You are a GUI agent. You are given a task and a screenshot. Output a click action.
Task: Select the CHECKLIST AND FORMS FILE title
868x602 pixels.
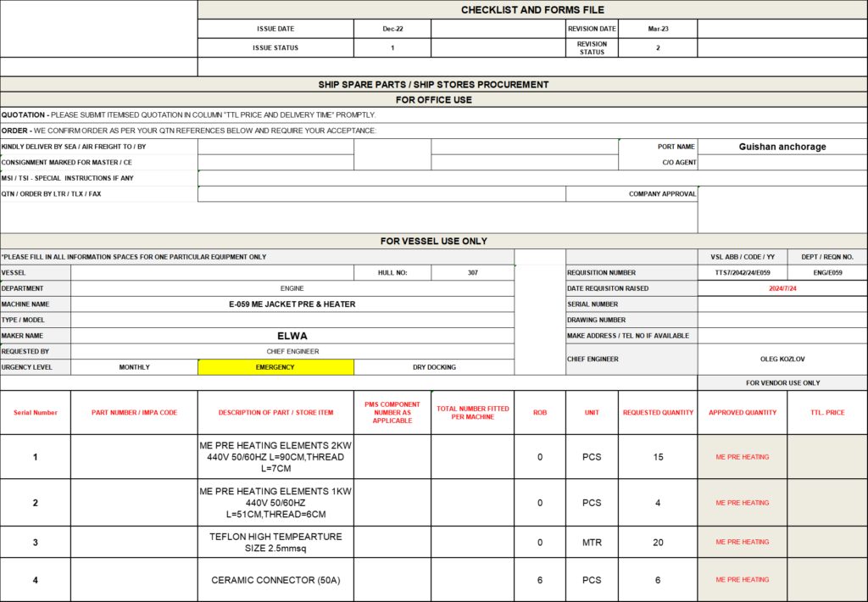click(x=531, y=9)
